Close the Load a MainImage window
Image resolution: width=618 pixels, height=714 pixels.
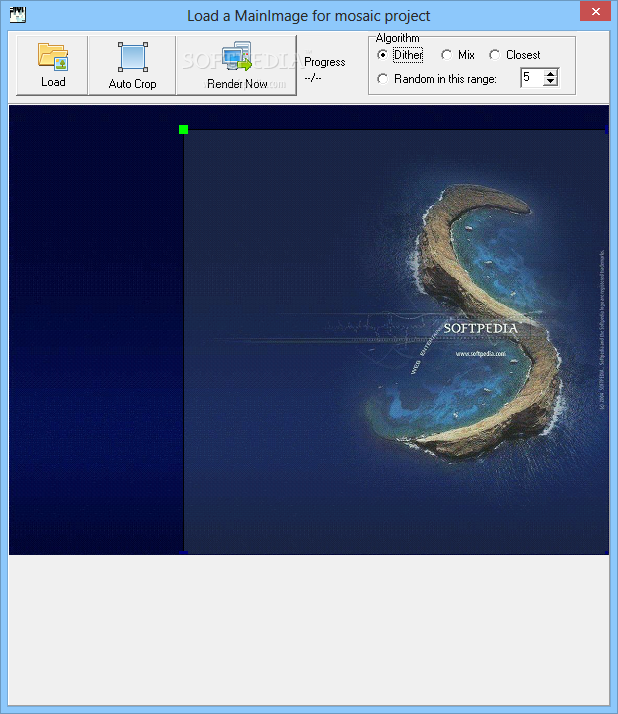point(595,11)
